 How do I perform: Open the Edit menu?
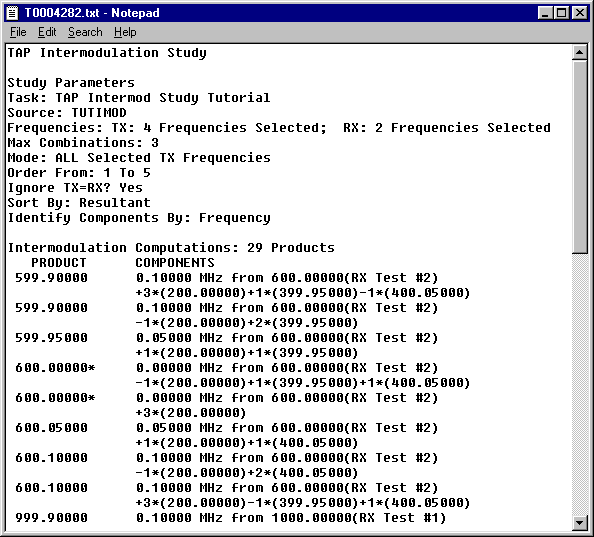[47, 32]
